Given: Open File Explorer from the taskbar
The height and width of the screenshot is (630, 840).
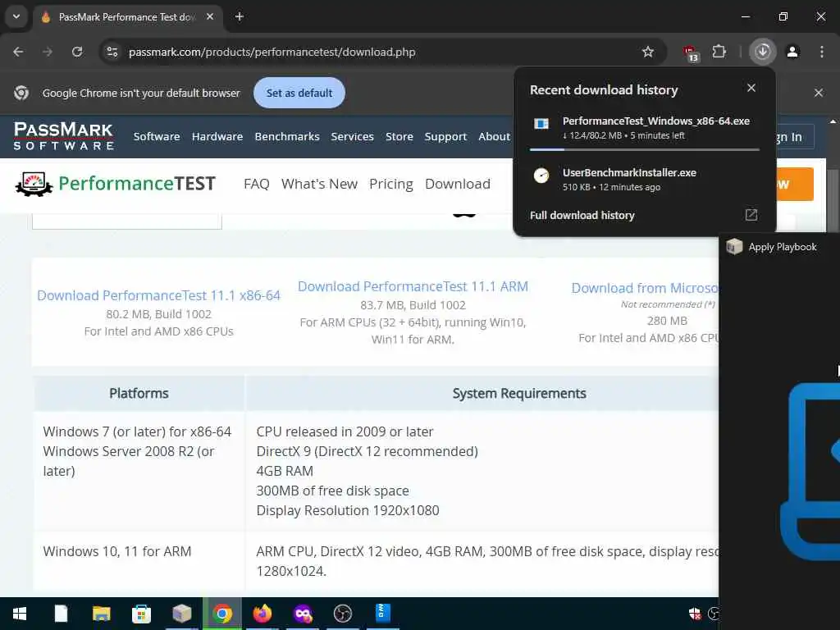Looking at the screenshot, I should pos(101,614).
